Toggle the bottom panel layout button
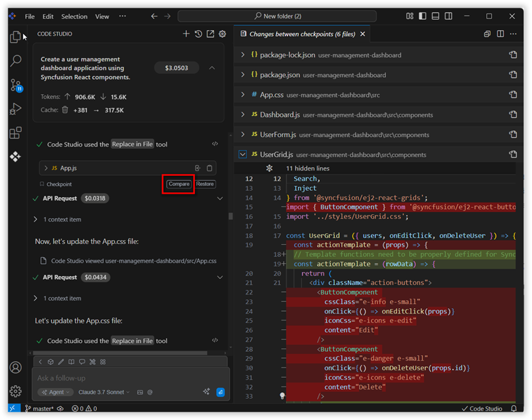This screenshot has width=532, height=420. coord(435,16)
